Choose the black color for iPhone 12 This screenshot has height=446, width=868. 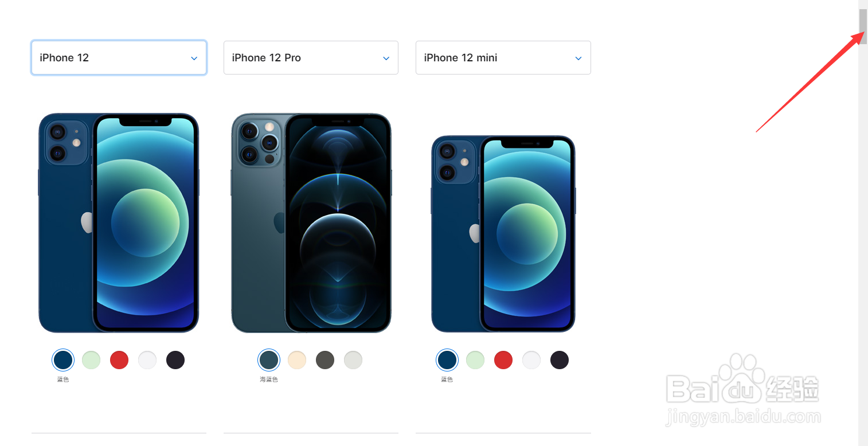point(175,360)
